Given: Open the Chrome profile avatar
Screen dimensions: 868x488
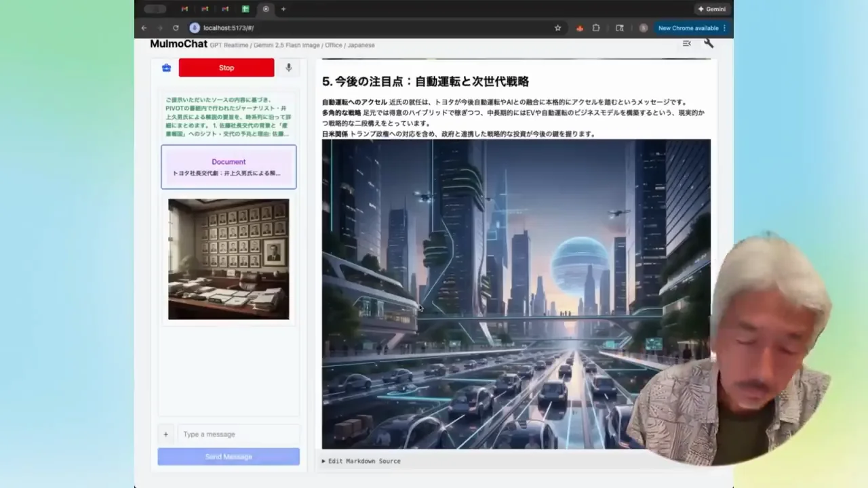Looking at the screenshot, I should 643,28.
